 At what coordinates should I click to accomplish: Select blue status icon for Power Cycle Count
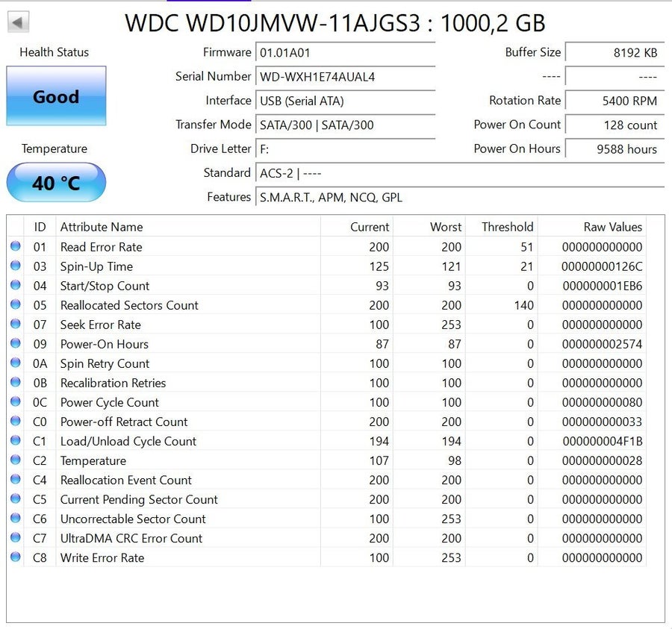point(16,401)
